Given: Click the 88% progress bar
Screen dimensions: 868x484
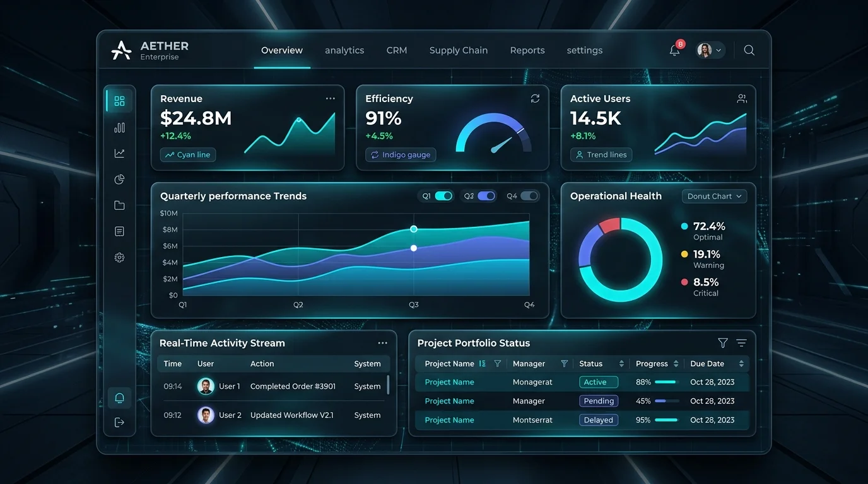Looking at the screenshot, I should 666,382.
